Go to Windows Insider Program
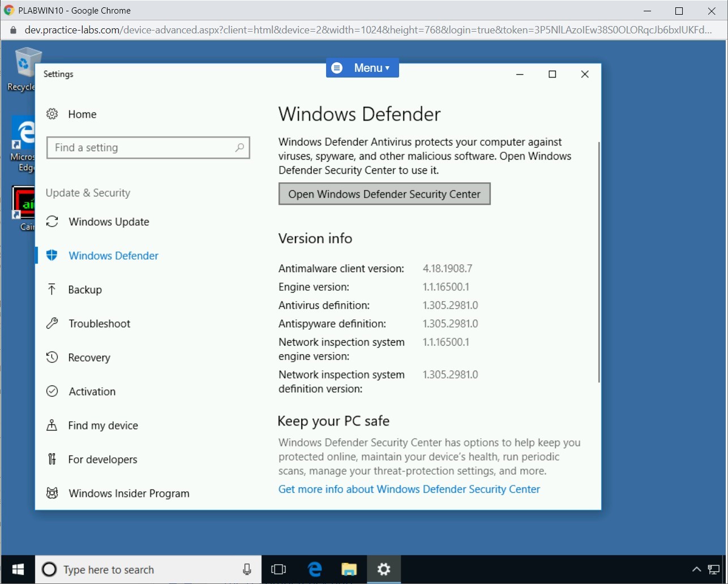This screenshot has width=728, height=584. pos(129,493)
